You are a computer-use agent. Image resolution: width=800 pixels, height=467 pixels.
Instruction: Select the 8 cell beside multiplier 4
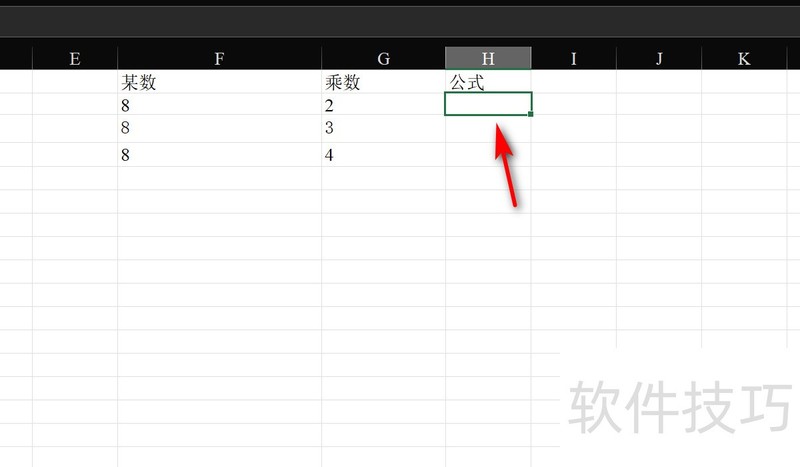point(219,155)
